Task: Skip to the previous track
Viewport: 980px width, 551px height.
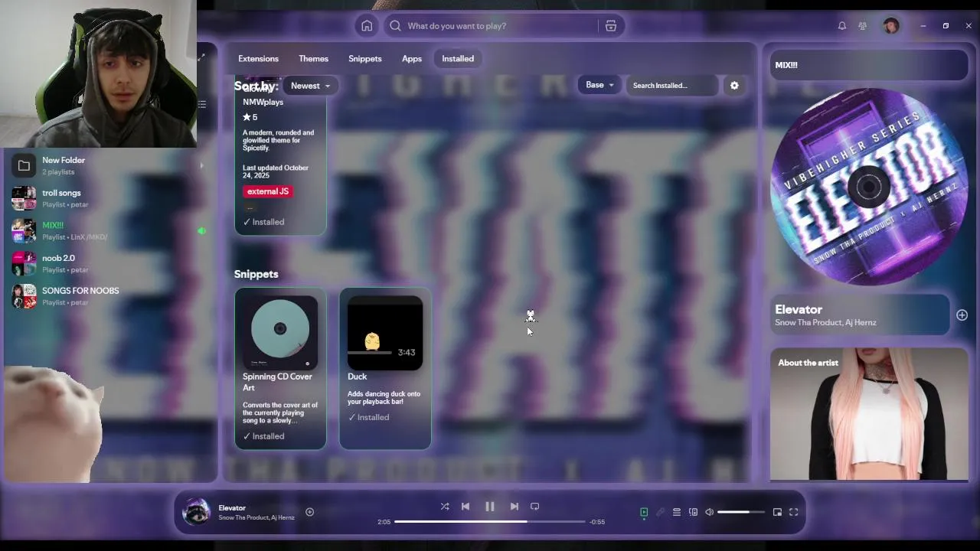Action: (x=465, y=507)
